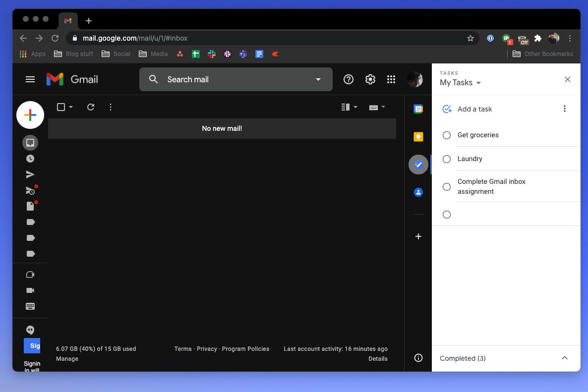Screen dimensions: 588x392
Task: Bookmark this page with the star icon
Action: [470, 38]
